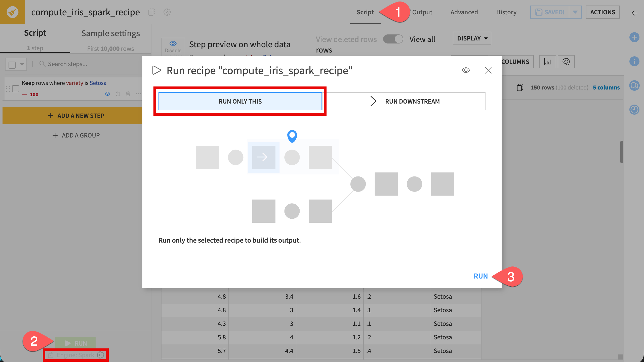Click the blue plus icon in sidebar
The height and width of the screenshot is (362, 644).
click(634, 37)
